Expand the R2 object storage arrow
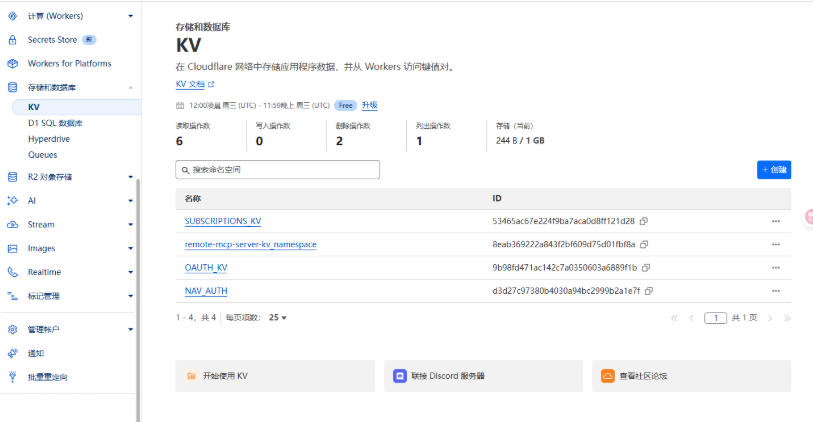813x422 pixels. click(131, 177)
